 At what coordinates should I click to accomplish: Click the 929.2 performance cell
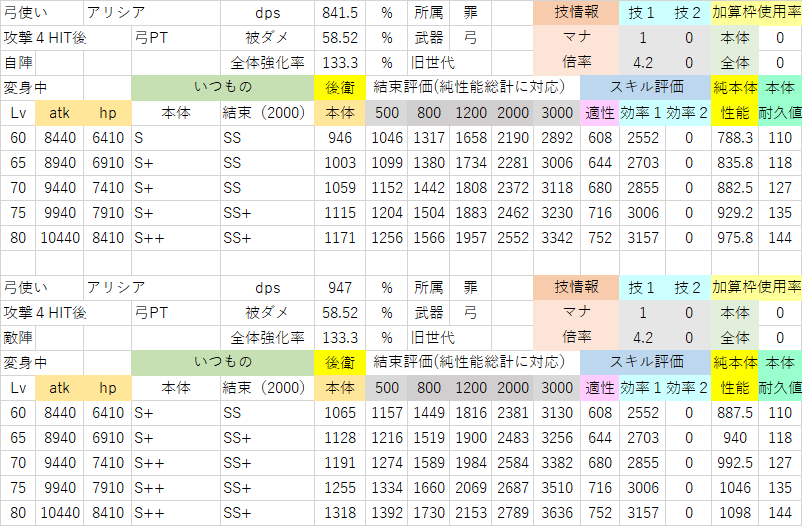(x=734, y=213)
